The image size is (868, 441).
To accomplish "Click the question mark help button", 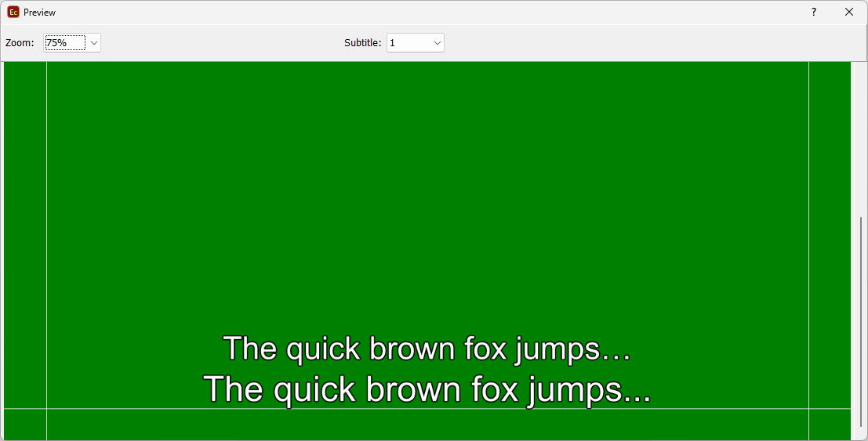I will (814, 13).
